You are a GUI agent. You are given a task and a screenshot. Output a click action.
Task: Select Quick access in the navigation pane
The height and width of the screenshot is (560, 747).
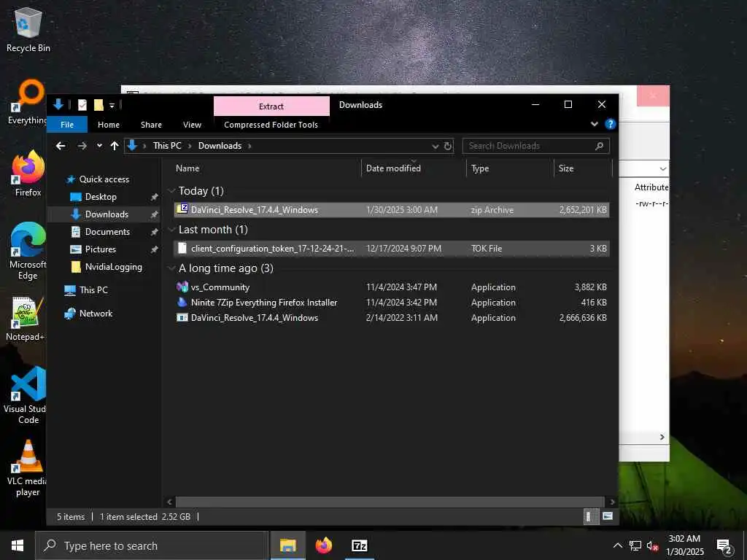click(104, 179)
